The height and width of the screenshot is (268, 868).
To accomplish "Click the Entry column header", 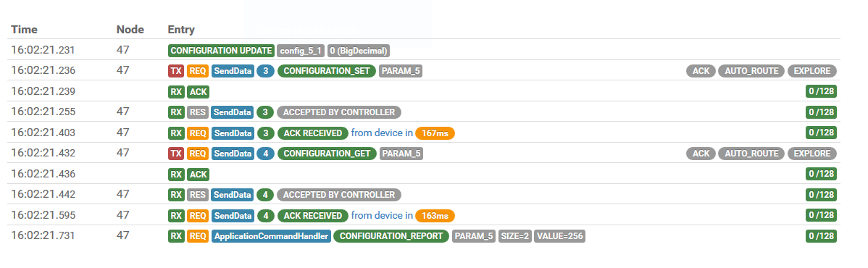I will [x=181, y=30].
